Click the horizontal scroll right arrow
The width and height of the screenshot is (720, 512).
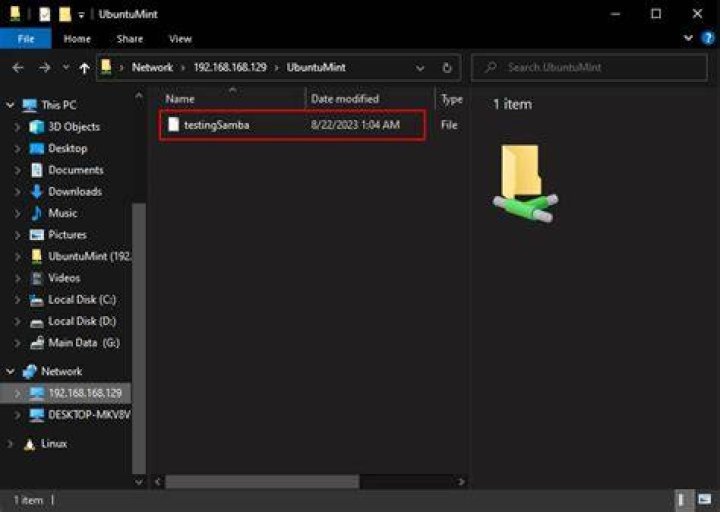tap(461, 482)
